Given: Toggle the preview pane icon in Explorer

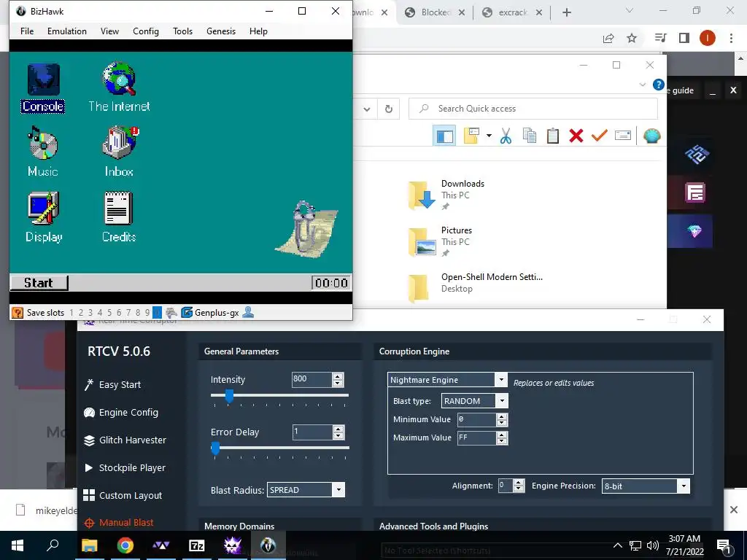Looking at the screenshot, I should (x=444, y=136).
